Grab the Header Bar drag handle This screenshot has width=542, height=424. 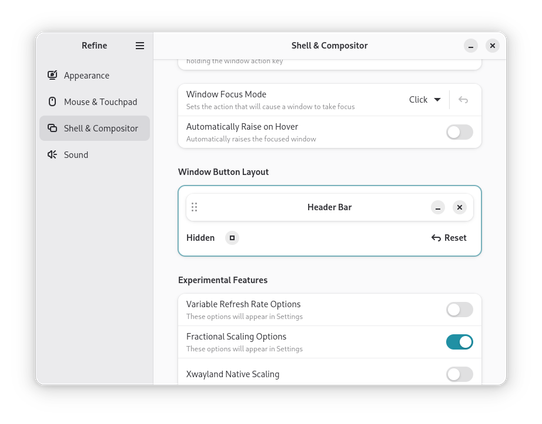click(194, 207)
